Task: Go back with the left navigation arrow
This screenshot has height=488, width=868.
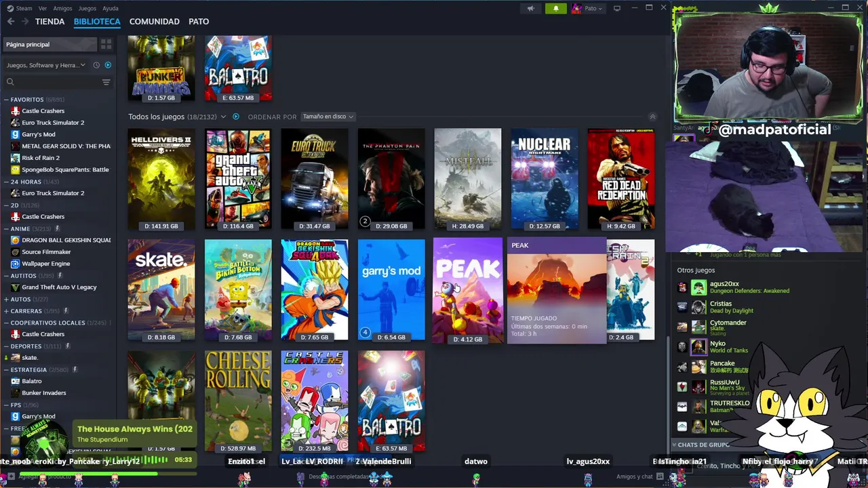Action: coord(11,22)
